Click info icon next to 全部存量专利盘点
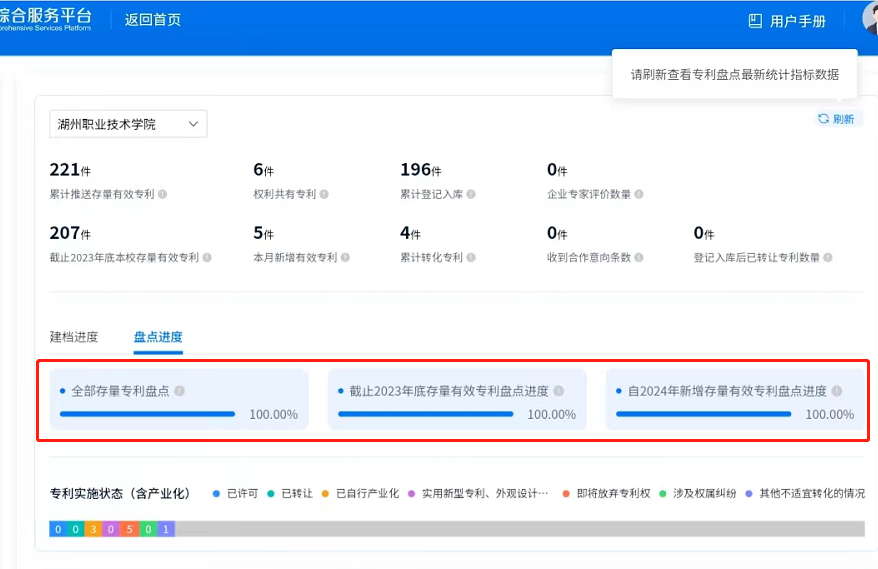 point(179,391)
